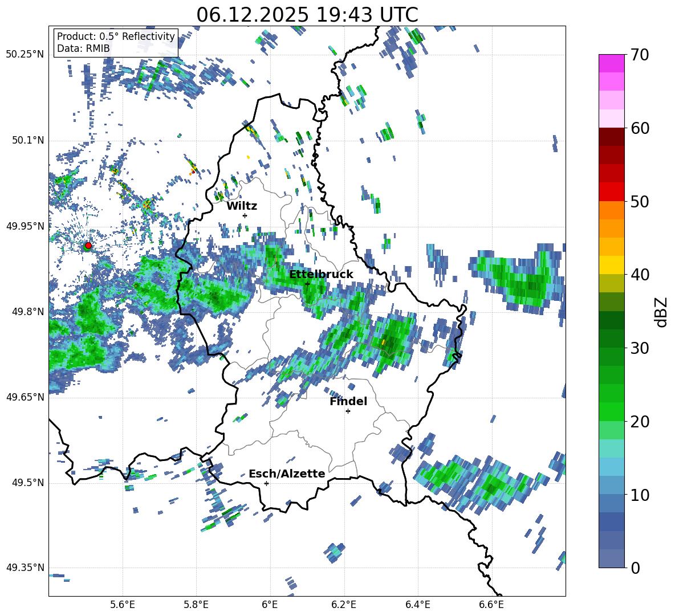Click the Data: RMIB text
Viewport: 675px width, 616px height.
pyautogui.click(x=83, y=48)
